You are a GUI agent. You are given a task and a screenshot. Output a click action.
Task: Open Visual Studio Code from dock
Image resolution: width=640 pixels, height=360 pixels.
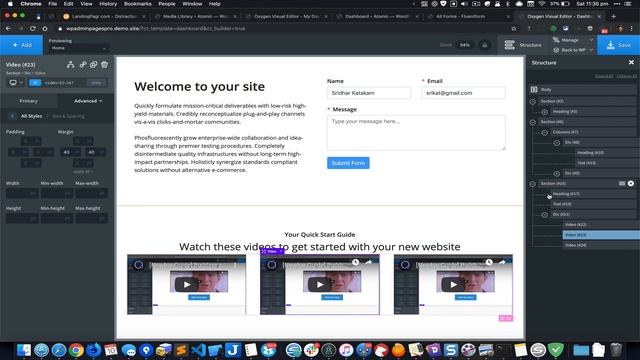coord(199,350)
